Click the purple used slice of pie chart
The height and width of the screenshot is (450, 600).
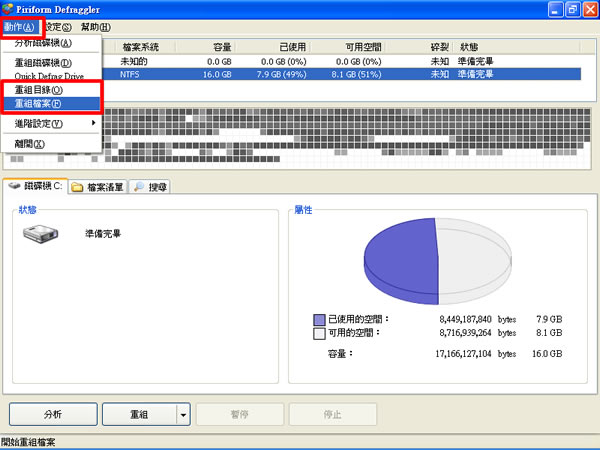(402, 258)
